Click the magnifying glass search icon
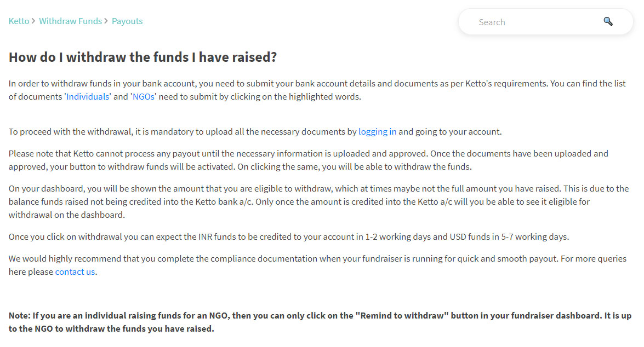The width and height of the screenshot is (644, 347). coord(608,21)
